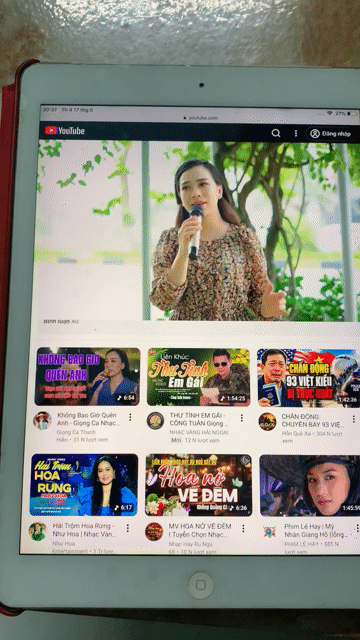Open the YouTube search icon
Viewport: 360px width, 640px height.
pos(276,133)
